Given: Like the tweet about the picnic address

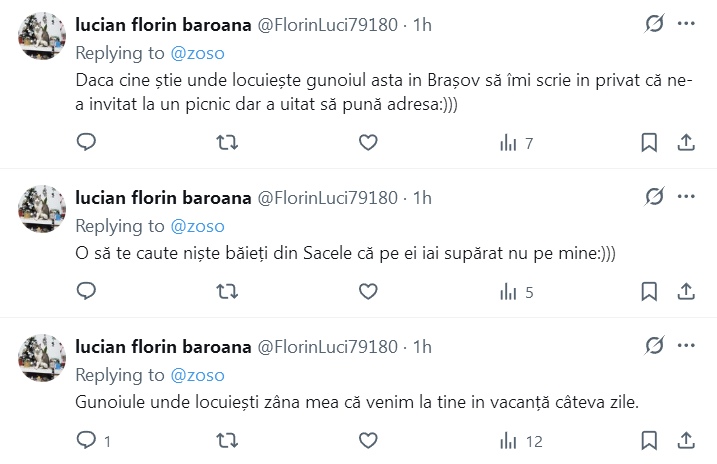Looking at the screenshot, I should (368, 143).
